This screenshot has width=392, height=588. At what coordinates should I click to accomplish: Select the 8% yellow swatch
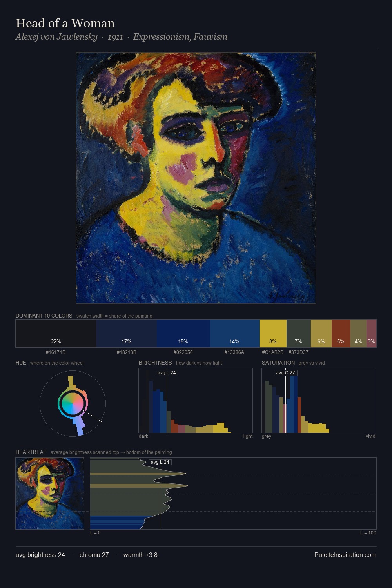point(273,334)
